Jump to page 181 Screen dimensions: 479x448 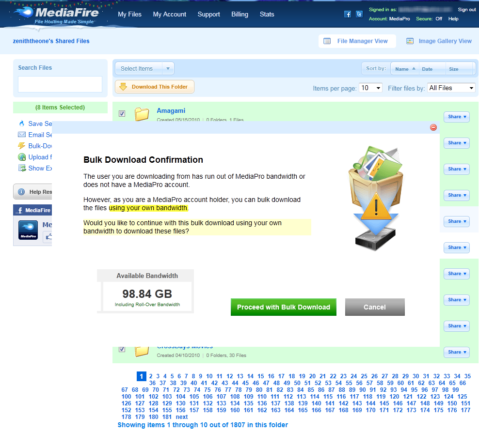point(167,417)
